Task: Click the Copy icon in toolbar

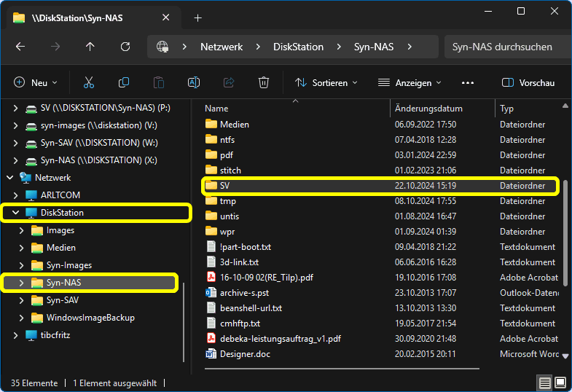Action: click(x=124, y=83)
